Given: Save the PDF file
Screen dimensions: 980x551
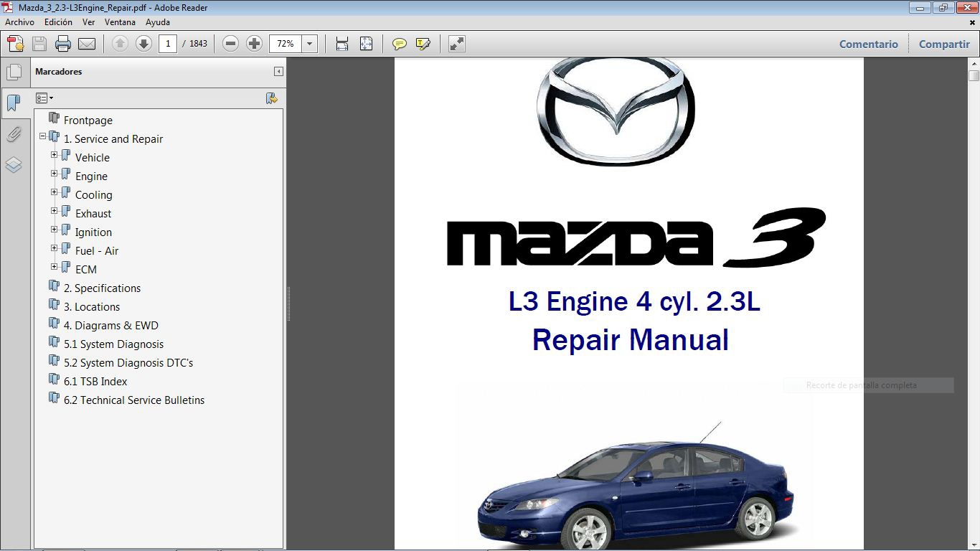Looking at the screenshot, I should click(x=38, y=44).
